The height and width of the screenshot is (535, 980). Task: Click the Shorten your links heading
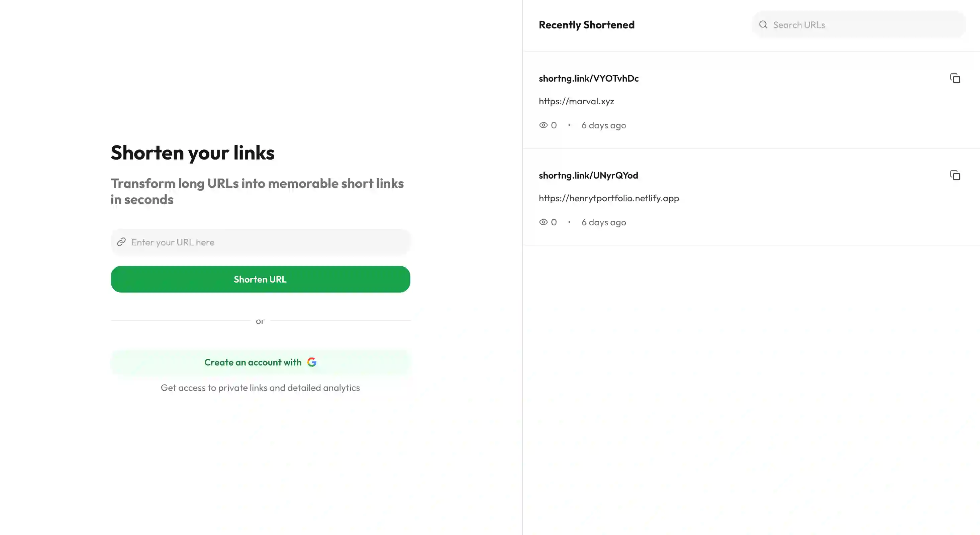click(x=193, y=153)
